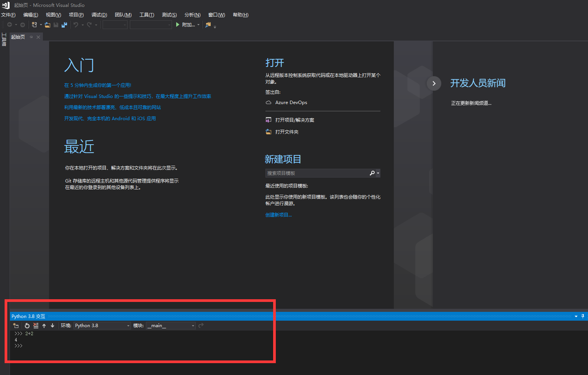Toggle auto-hide pin on Python 3.8 交互 panel
The height and width of the screenshot is (375, 588).
point(583,316)
